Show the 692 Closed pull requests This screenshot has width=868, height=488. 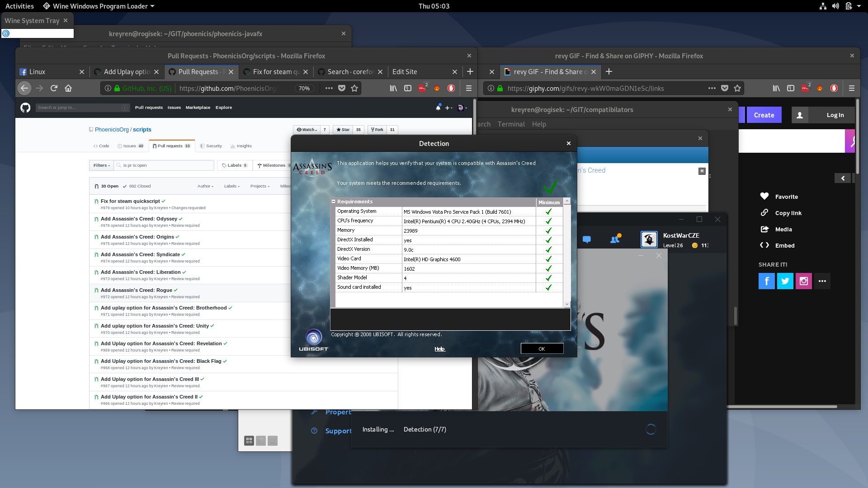(x=137, y=186)
